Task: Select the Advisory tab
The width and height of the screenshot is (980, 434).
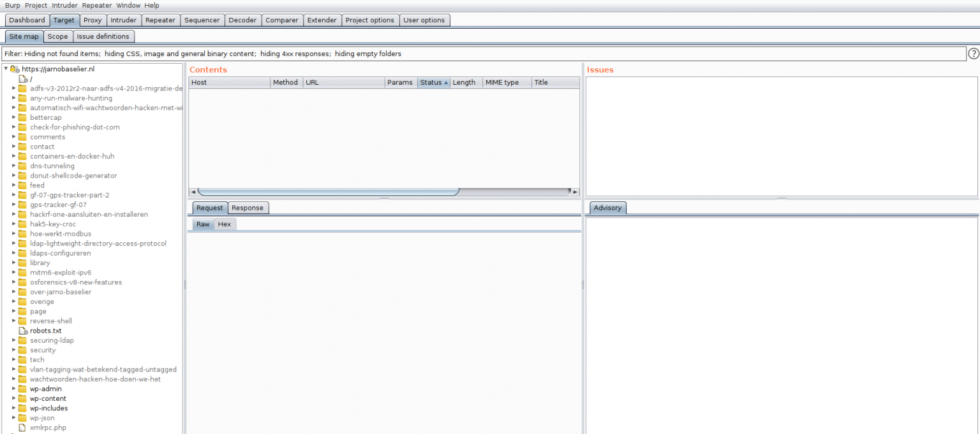Action: coord(607,208)
